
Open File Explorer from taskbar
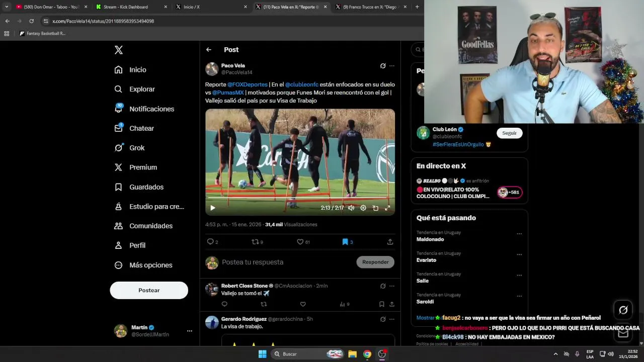(353, 354)
